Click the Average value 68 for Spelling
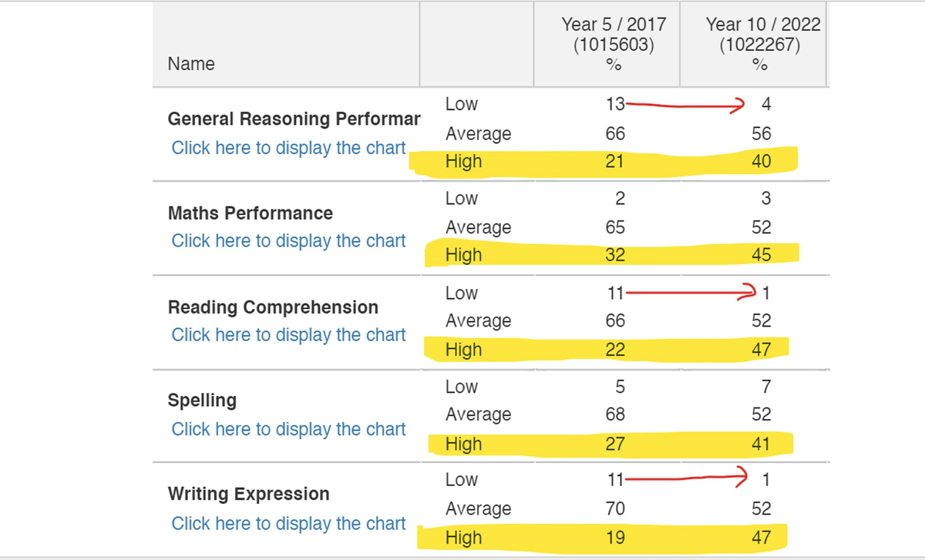 pyautogui.click(x=615, y=414)
